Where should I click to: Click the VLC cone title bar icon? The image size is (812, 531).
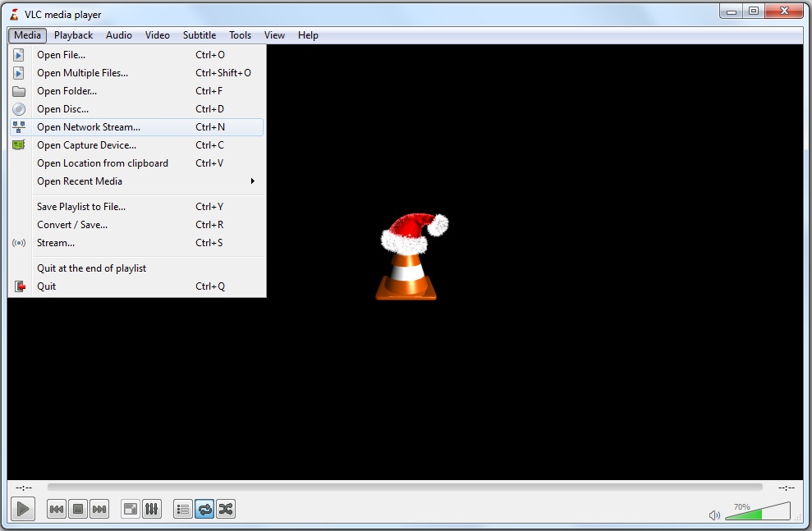pos(15,14)
